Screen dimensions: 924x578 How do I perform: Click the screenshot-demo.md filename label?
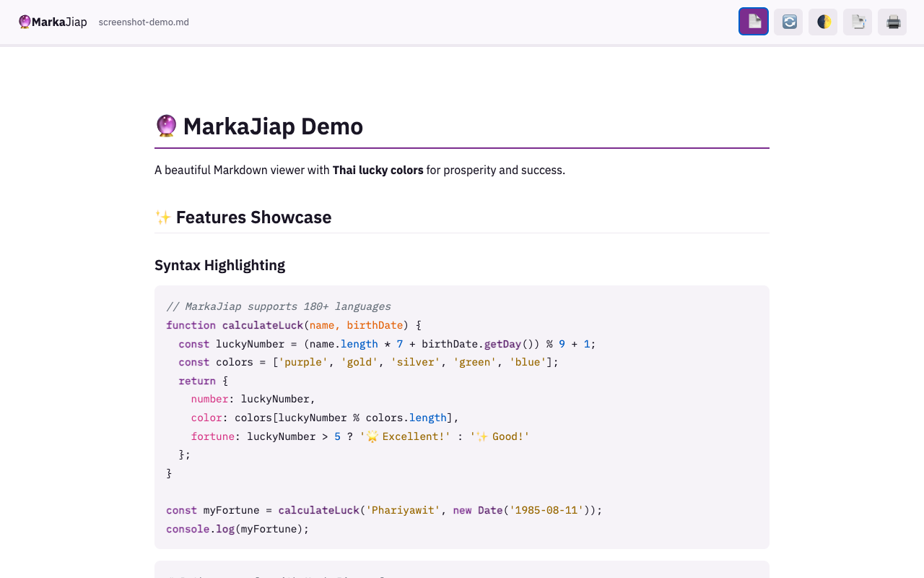144,22
